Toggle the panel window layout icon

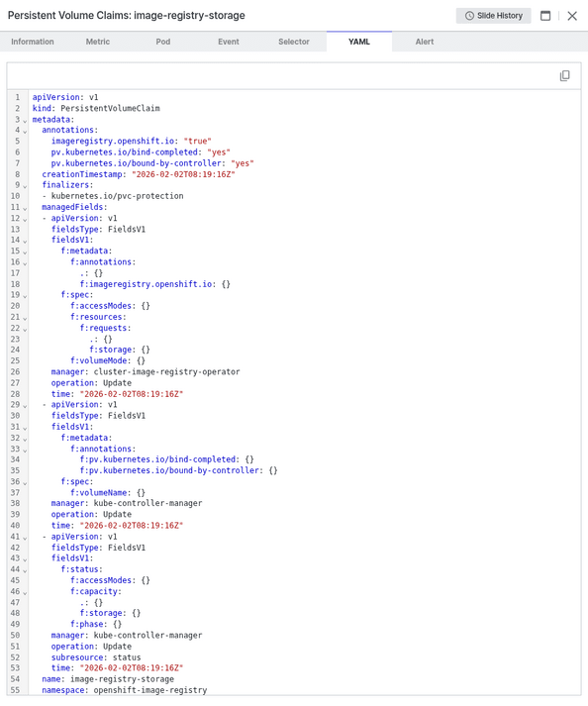545,16
